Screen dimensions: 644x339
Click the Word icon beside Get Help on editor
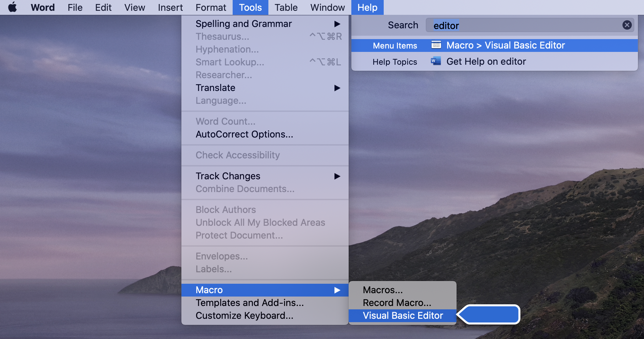point(436,61)
